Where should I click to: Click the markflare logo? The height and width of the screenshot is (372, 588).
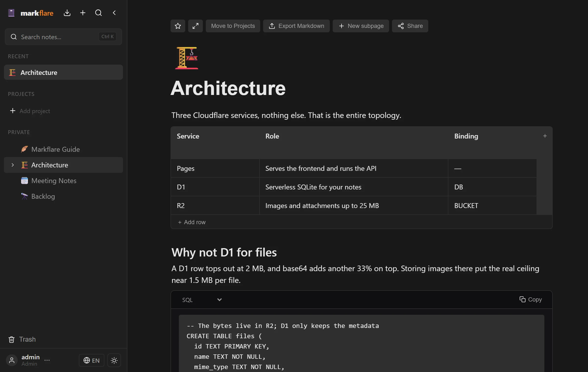(31, 13)
